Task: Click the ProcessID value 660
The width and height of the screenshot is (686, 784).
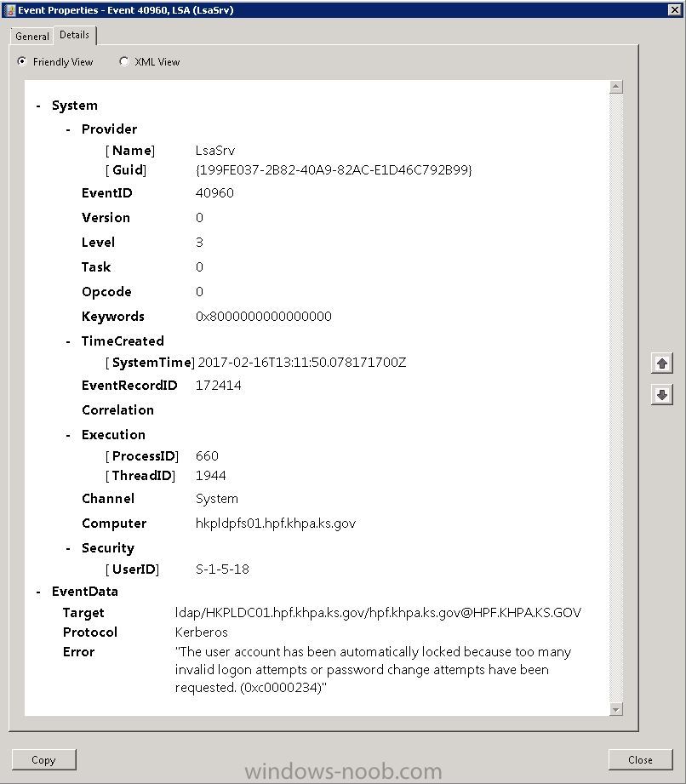Action: coord(207,456)
